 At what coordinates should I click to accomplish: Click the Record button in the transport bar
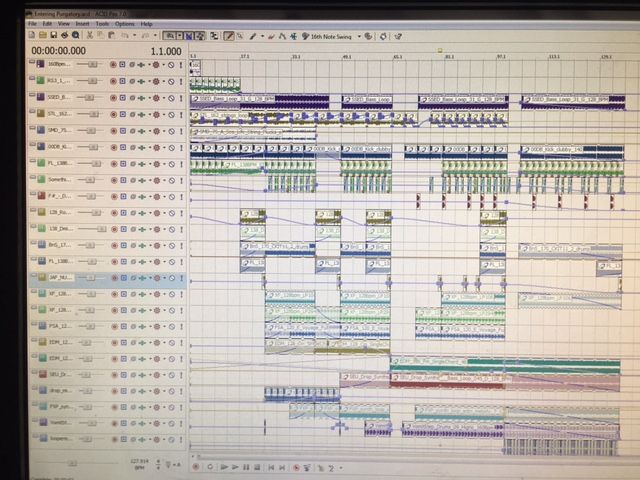pos(196,466)
